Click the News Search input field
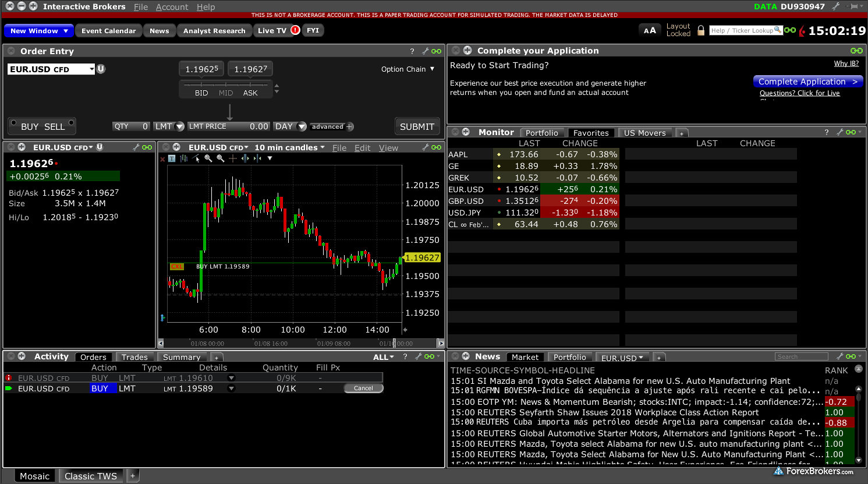The image size is (868, 484). (x=801, y=356)
